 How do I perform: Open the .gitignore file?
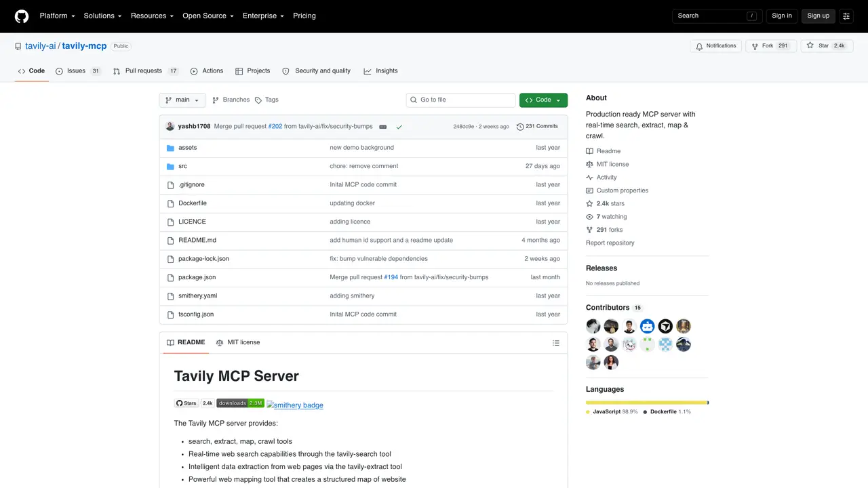(x=191, y=185)
